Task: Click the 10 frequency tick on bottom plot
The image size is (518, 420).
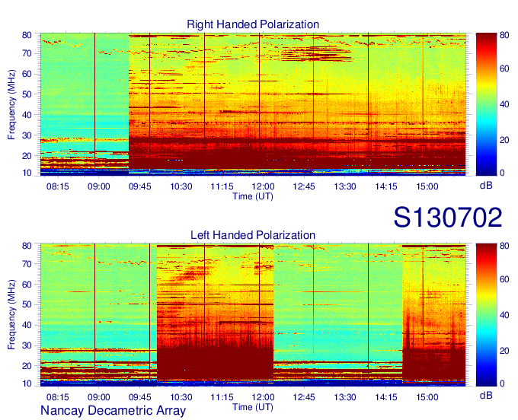Action: (27, 383)
